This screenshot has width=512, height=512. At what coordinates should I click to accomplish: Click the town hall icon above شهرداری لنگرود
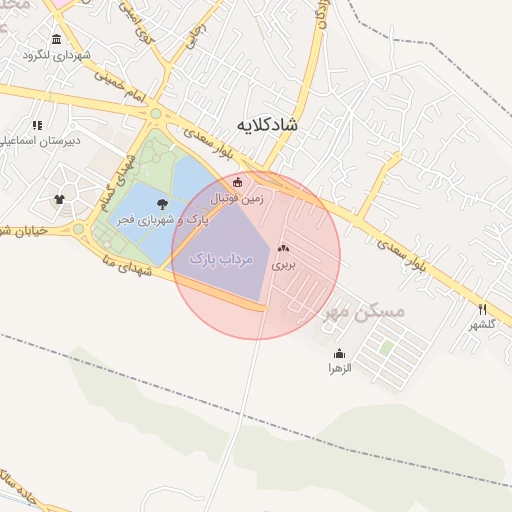point(56,39)
